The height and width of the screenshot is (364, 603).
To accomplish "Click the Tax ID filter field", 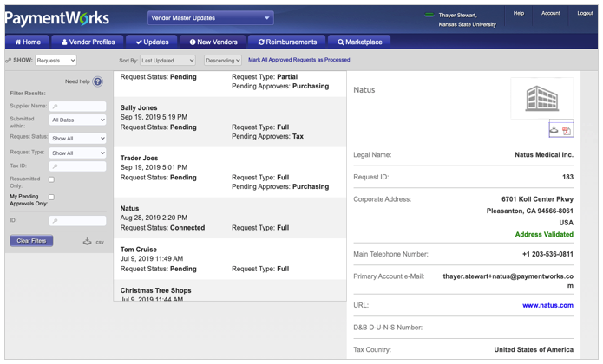I will click(78, 166).
